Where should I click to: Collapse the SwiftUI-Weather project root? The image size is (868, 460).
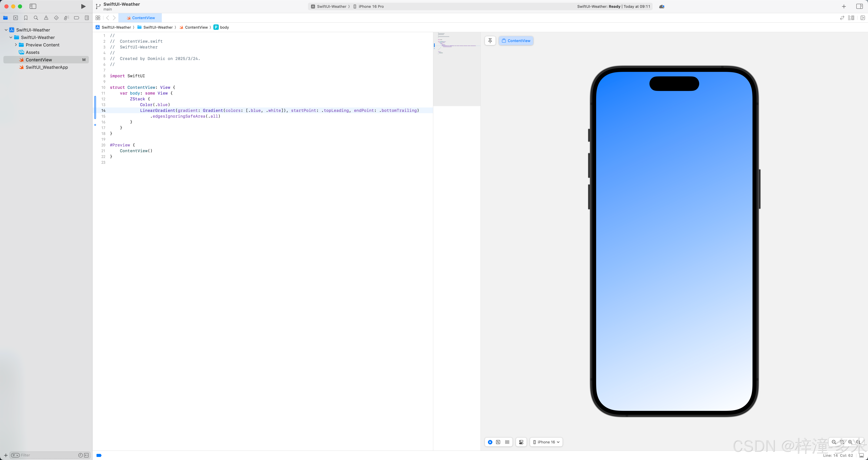pos(6,30)
